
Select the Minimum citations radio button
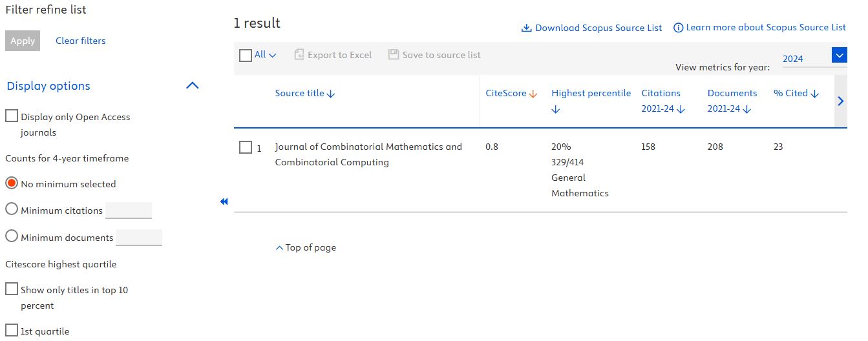[x=12, y=210]
